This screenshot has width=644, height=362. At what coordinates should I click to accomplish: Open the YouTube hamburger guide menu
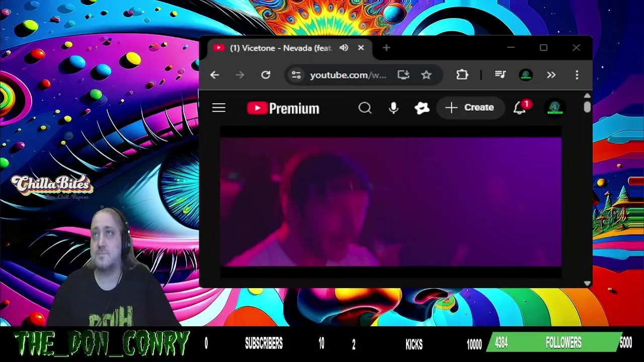[x=219, y=108]
